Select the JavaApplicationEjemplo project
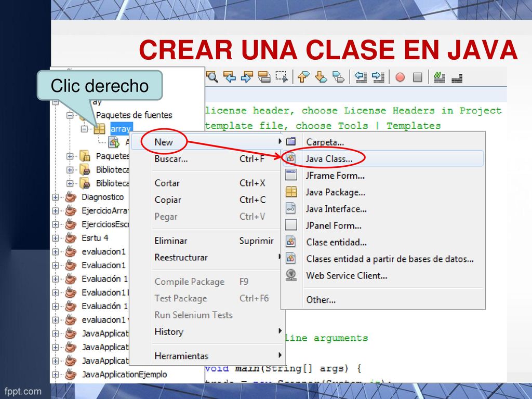Screen dimensions: 532x399 tap(124, 374)
